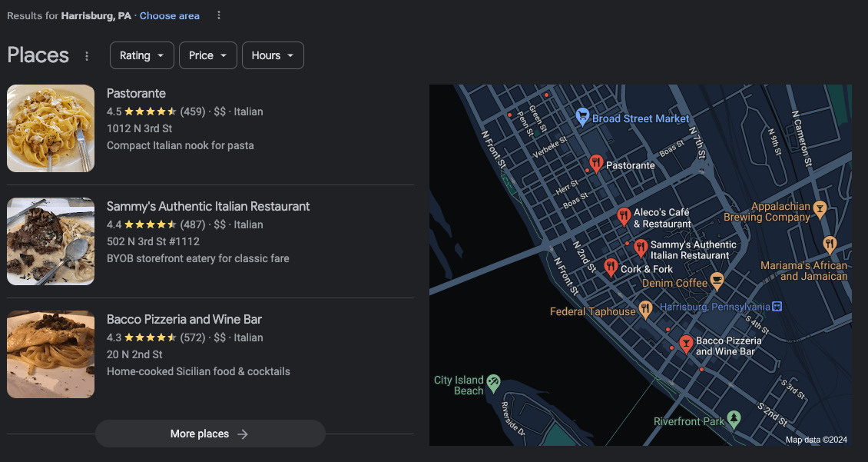Click the Harrisburg, Pennsylvania building icon

click(777, 307)
